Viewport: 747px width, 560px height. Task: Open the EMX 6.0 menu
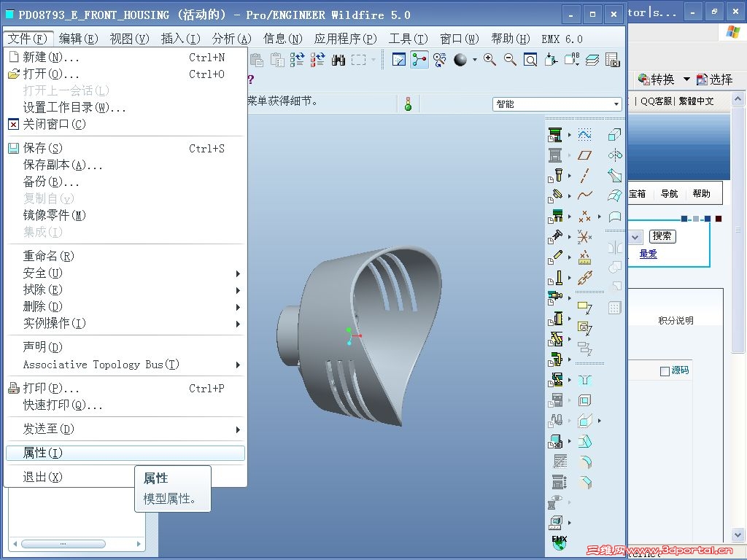(562, 39)
